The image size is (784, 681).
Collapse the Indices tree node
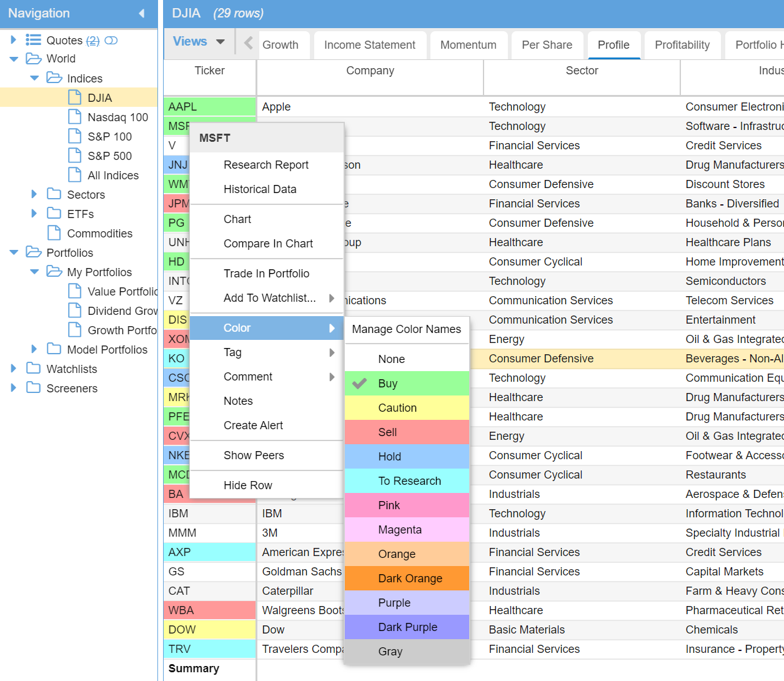coord(34,78)
